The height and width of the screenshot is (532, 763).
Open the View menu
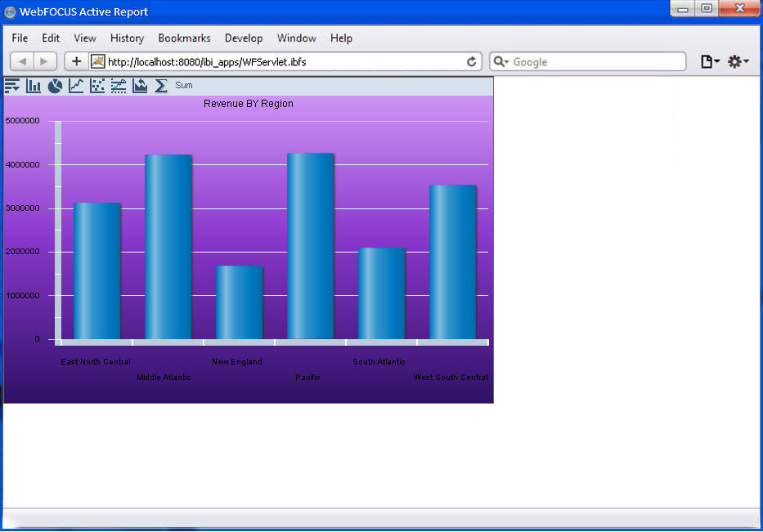click(x=85, y=38)
